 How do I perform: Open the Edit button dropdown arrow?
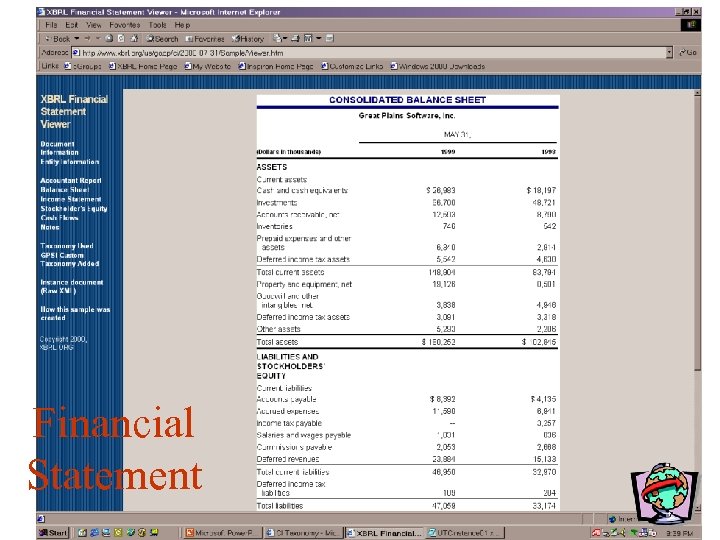(x=318, y=39)
